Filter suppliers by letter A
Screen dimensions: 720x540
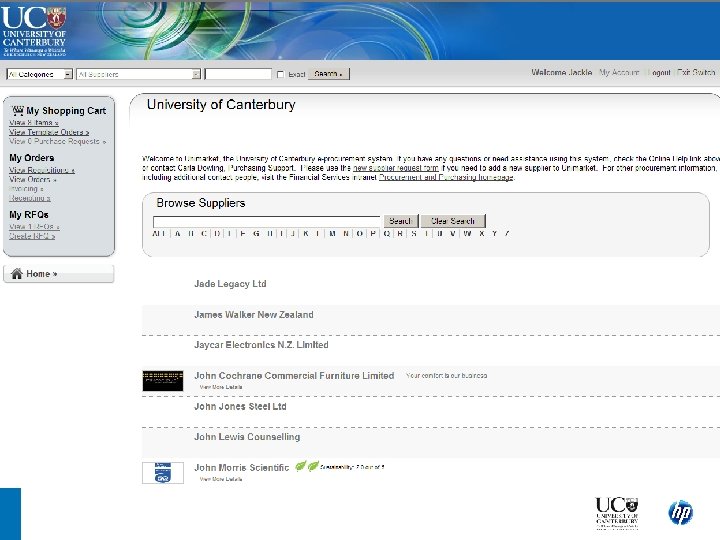point(178,233)
